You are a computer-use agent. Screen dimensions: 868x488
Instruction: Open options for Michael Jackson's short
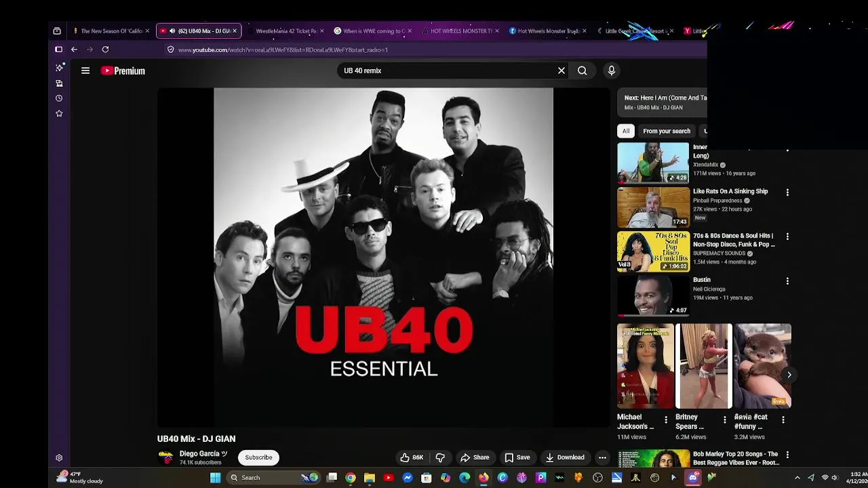click(x=666, y=420)
